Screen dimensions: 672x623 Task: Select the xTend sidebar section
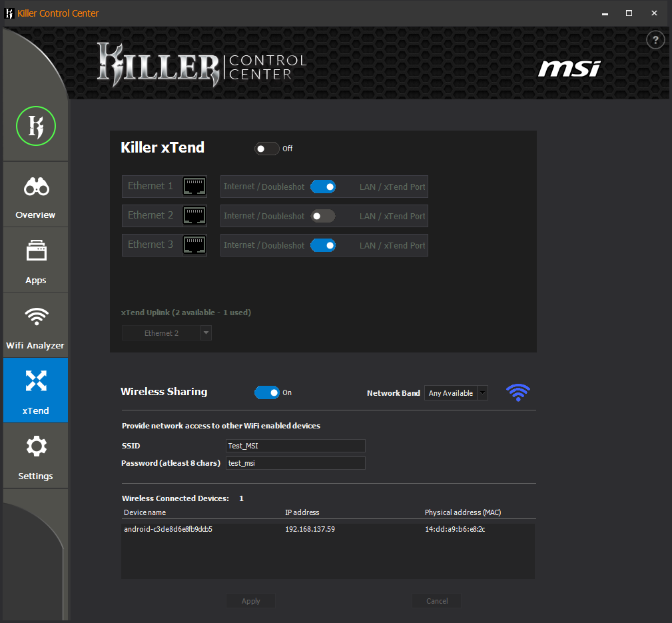point(35,390)
